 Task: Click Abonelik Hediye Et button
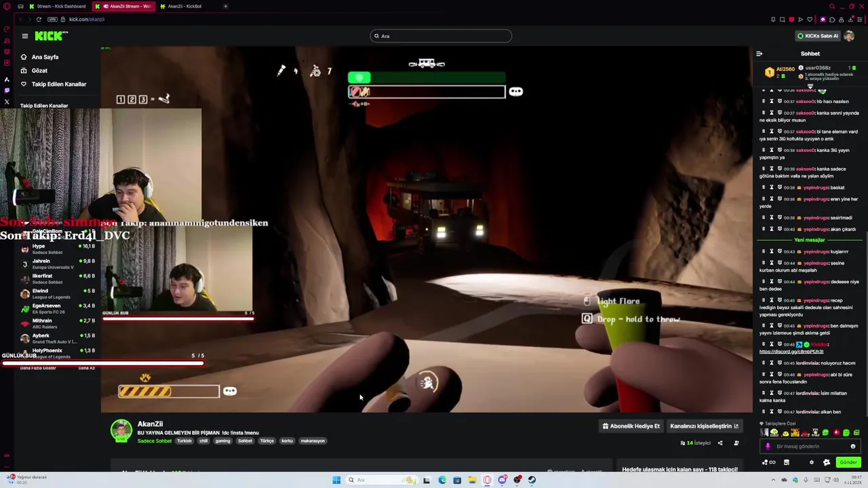(631, 426)
